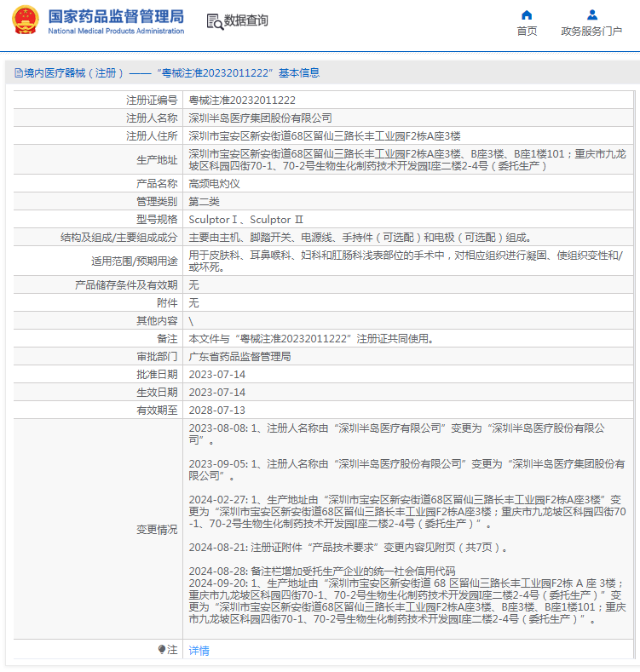Click the document icon before 境内医疗器械
The width and height of the screenshot is (640, 672).
19,73
